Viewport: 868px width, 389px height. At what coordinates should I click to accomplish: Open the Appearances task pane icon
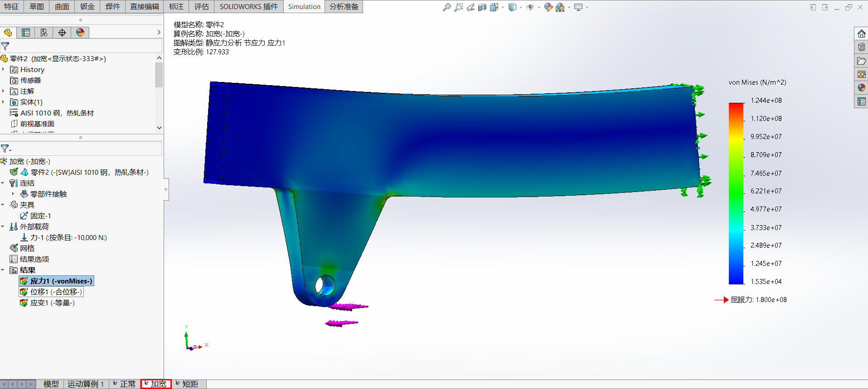click(x=861, y=88)
